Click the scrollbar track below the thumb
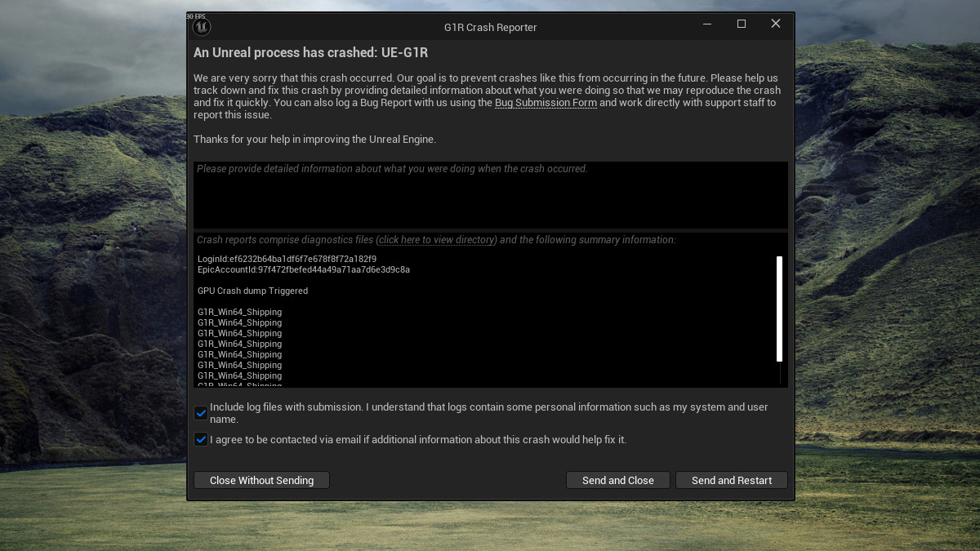Image resolution: width=980 pixels, height=551 pixels. click(779, 373)
